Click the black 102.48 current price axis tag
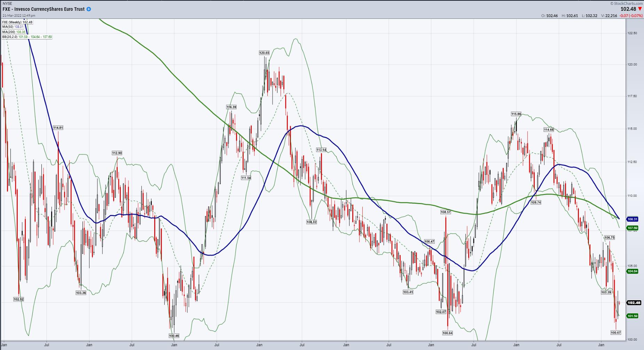 pos(634,303)
